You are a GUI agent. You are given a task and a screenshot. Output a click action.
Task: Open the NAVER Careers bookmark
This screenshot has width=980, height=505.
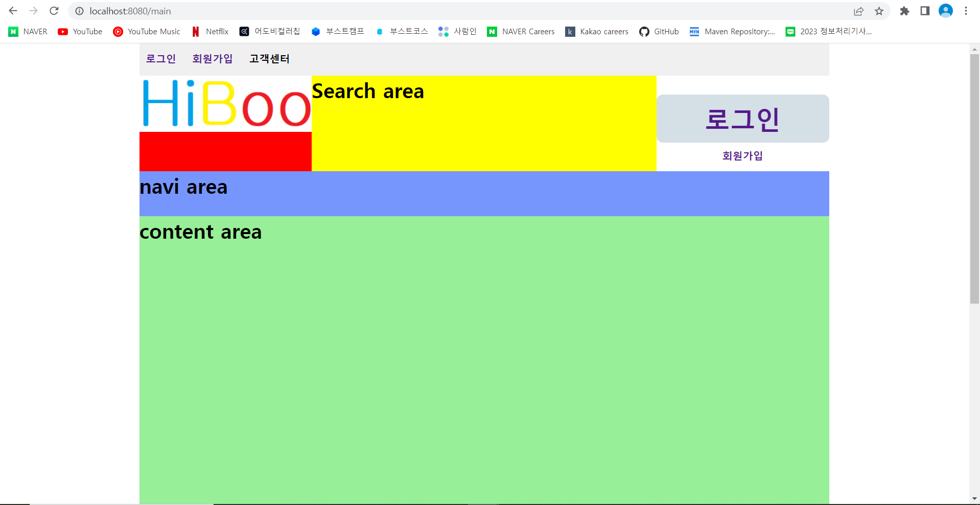coord(521,32)
